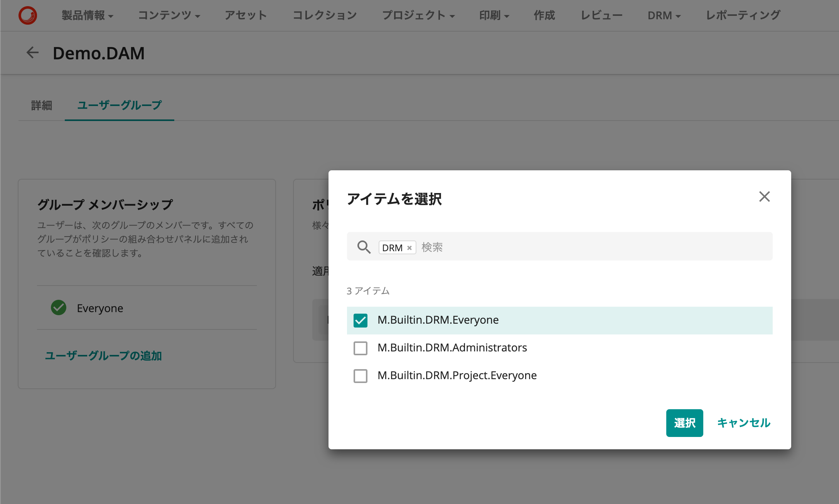Screen dimensions: 839x504
Task: Click ユーザーグループの追加 link
Action: pos(103,355)
